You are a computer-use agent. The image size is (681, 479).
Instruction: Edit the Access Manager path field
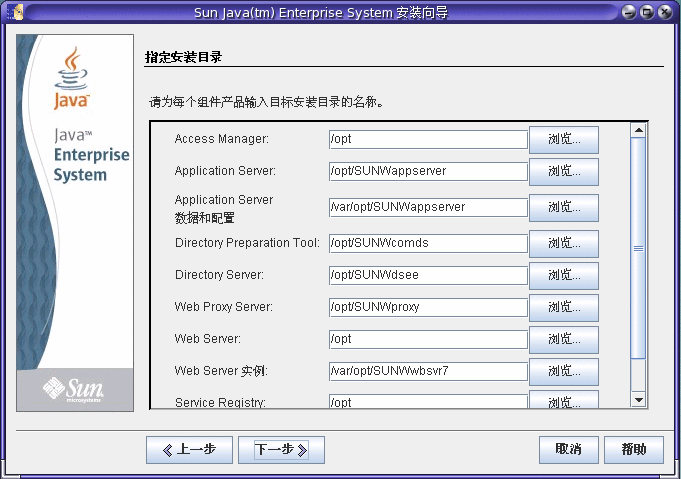pyautogui.click(x=428, y=139)
